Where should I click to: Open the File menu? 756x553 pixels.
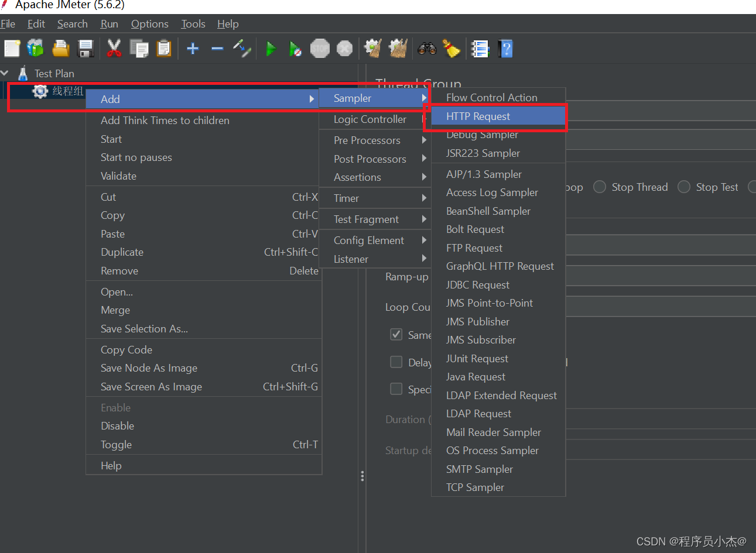(x=8, y=24)
